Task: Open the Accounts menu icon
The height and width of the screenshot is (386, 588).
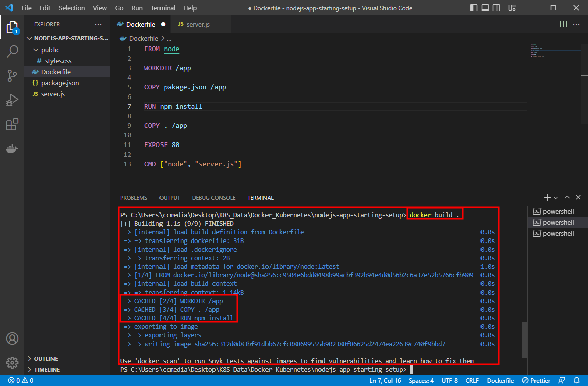Action: (x=12, y=339)
